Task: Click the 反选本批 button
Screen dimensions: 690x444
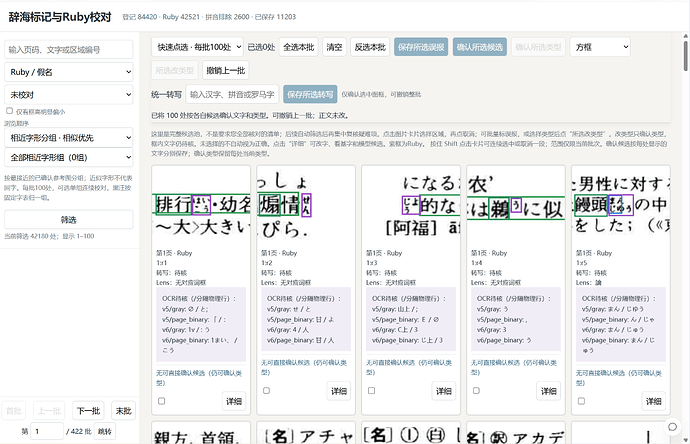Action: coord(370,47)
